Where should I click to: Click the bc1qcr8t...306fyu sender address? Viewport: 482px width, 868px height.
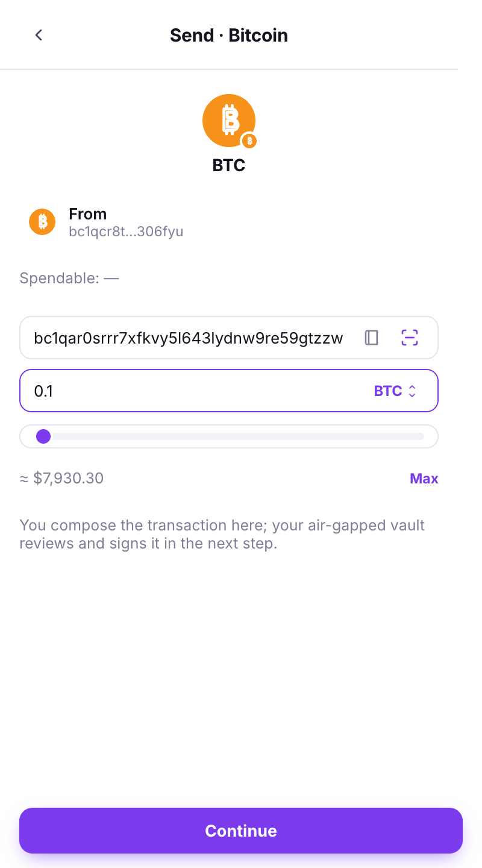pyautogui.click(x=126, y=231)
